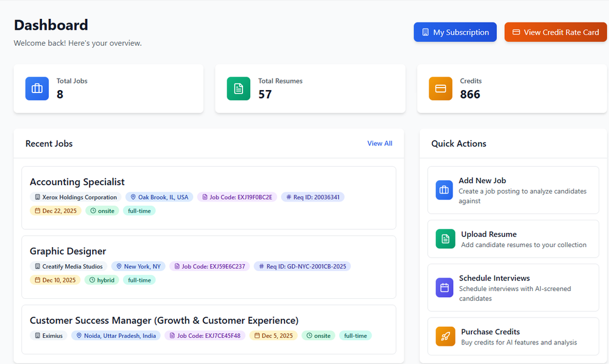Click the onsite tag under Accounting Specialist
Screen dimensions: 609x364
(x=102, y=211)
